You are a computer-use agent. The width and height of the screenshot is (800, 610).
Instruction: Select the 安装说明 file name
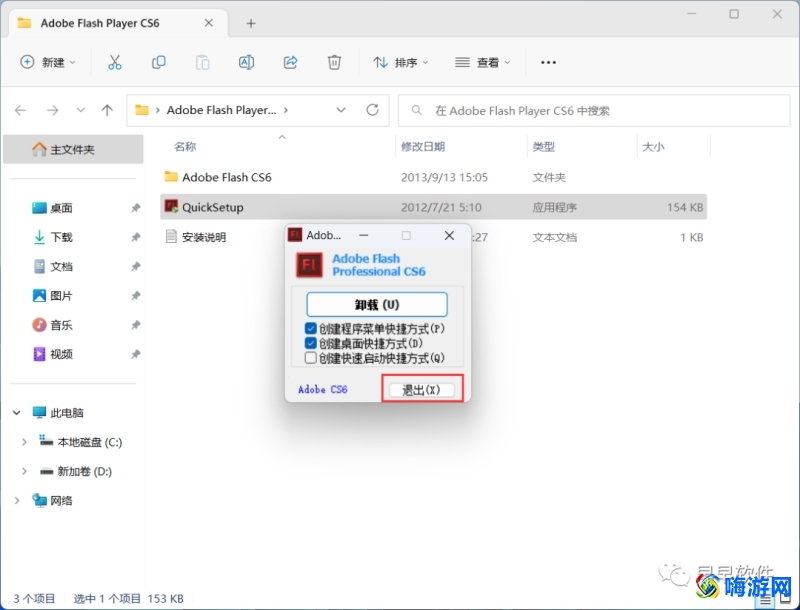(204, 237)
